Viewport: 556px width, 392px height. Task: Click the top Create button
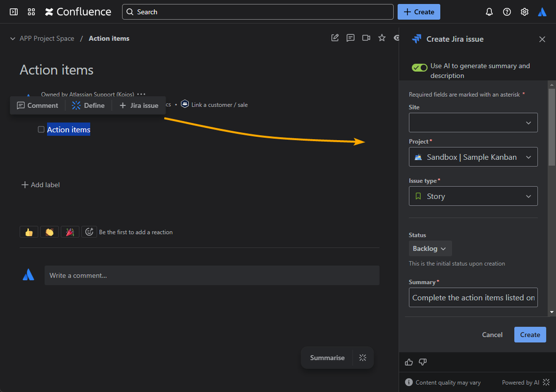pyautogui.click(x=419, y=12)
